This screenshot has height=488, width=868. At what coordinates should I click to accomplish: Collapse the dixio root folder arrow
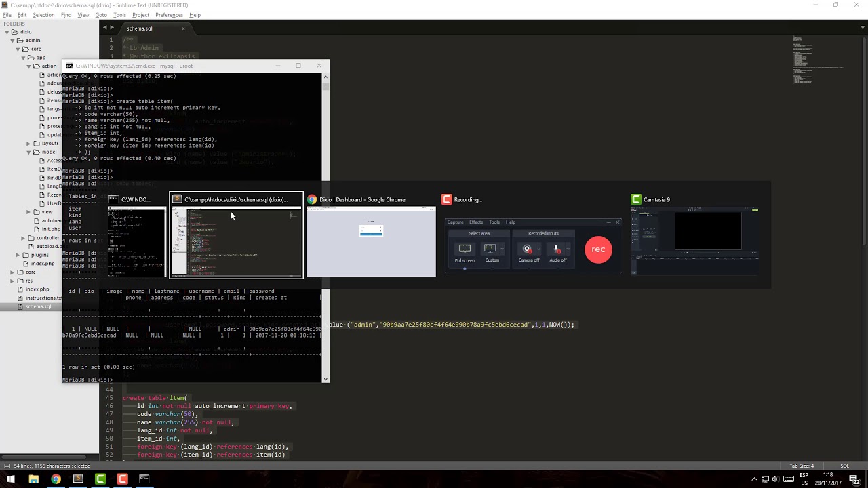click(x=6, y=32)
